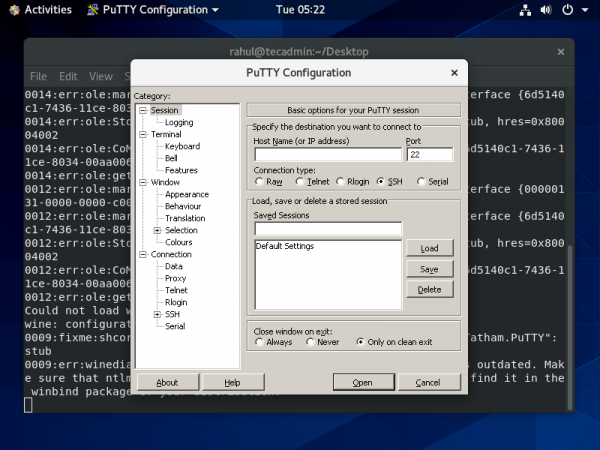The image size is (600, 450).
Task: Expand the Selection tree node
Action: click(157, 230)
